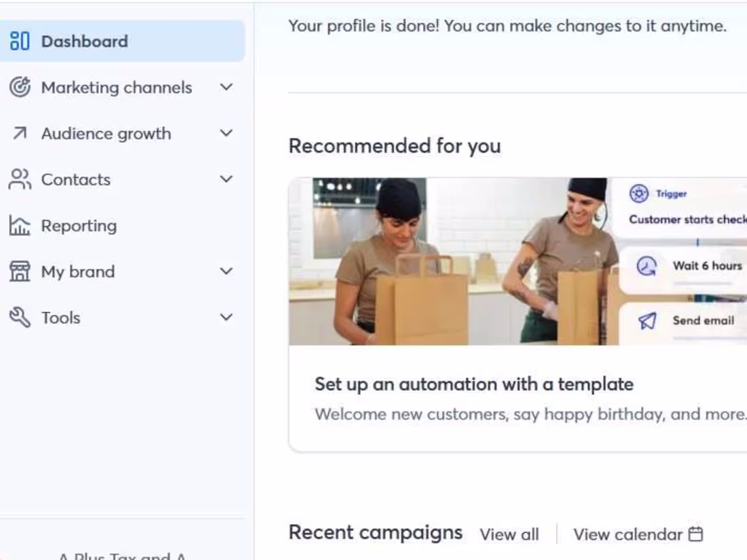The width and height of the screenshot is (747, 560).
Task: Click the Audience growth arrow icon
Action: pyautogui.click(x=20, y=133)
